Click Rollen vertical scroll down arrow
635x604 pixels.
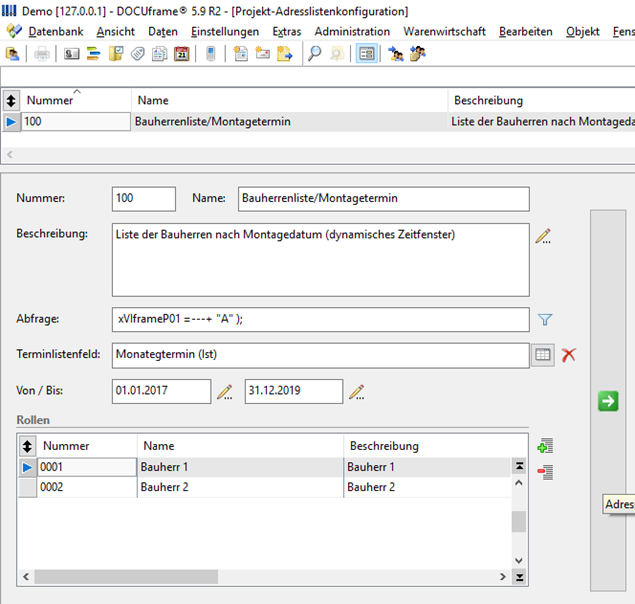coord(519,561)
